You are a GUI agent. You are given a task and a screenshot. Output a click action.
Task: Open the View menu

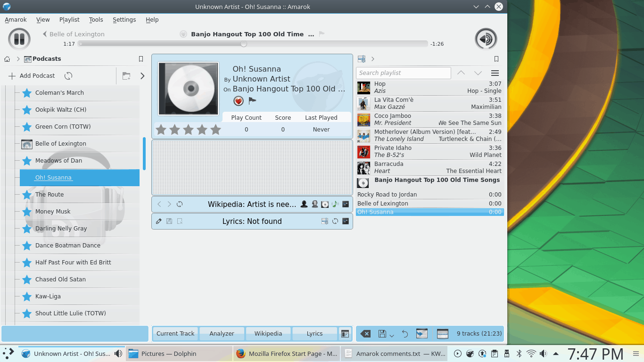point(43,20)
